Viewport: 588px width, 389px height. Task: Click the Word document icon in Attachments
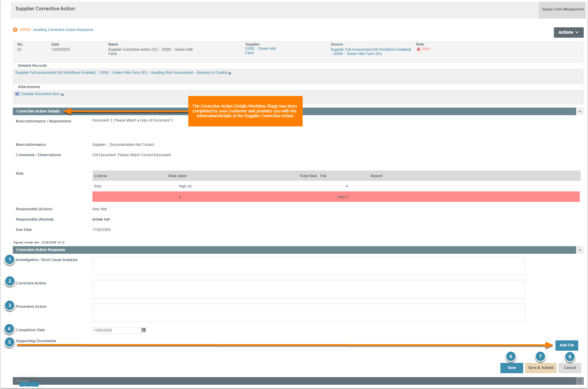pyautogui.click(x=17, y=94)
